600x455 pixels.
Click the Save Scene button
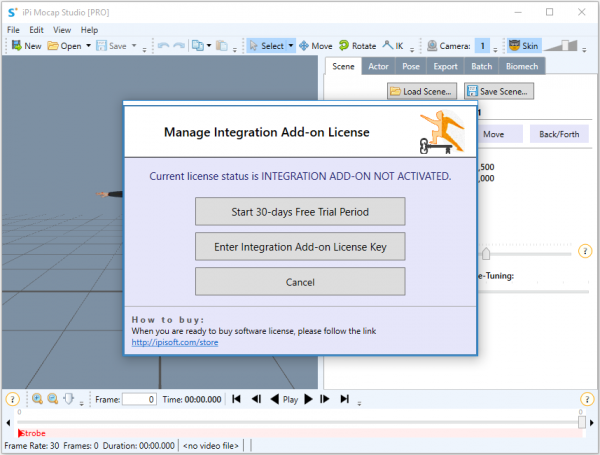(499, 91)
